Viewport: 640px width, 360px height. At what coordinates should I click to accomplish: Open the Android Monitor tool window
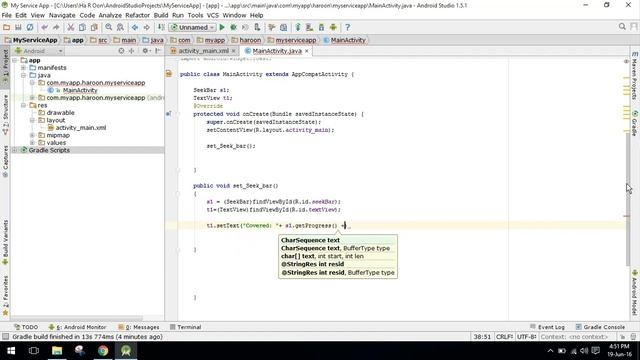click(78, 327)
